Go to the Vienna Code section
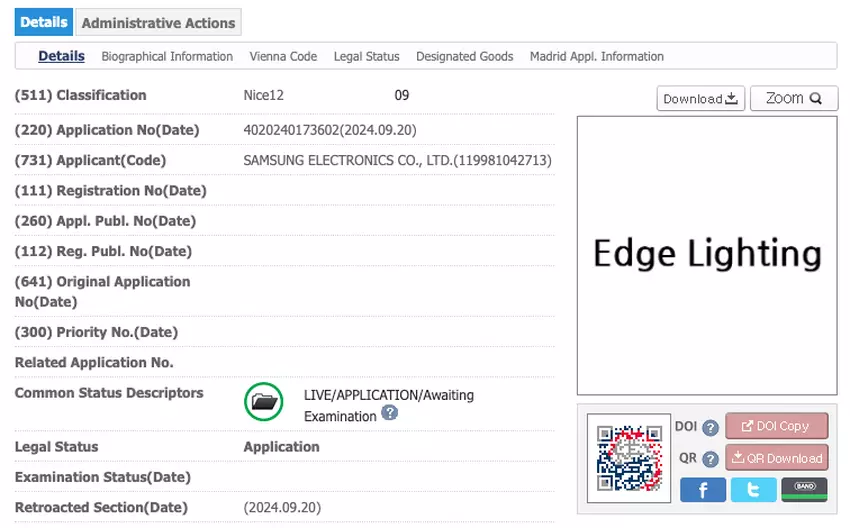This screenshot has height=528, width=850. 283,56
